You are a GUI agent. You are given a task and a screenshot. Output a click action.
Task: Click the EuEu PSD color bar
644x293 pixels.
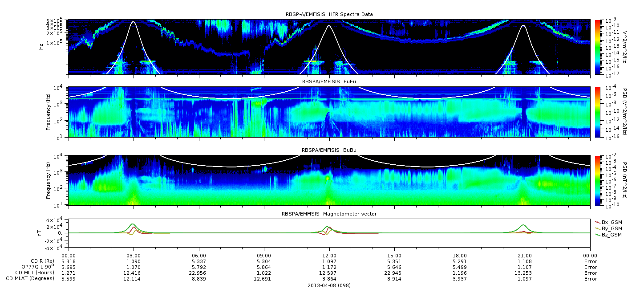(597, 112)
